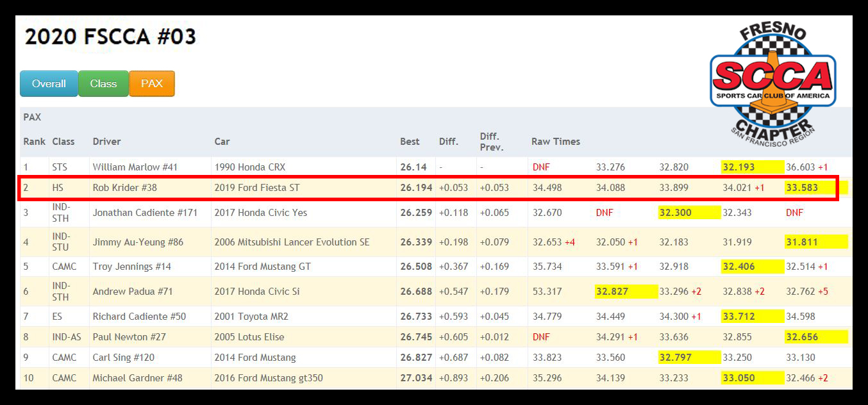This screenshot has width=868, height=405.
Task: Click best time 26.339
Action: 416,242
